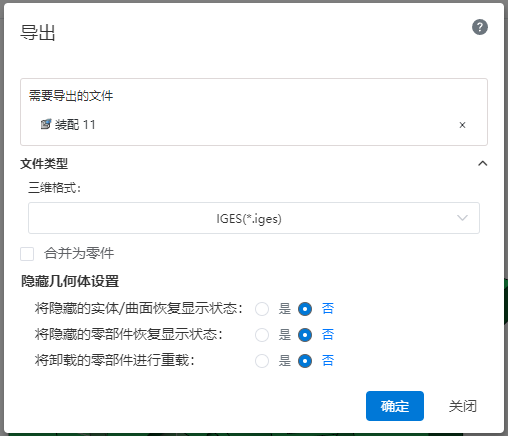Open the IGES(*.iges) format dropdown

pyautogui.click(x=254, y=218)
